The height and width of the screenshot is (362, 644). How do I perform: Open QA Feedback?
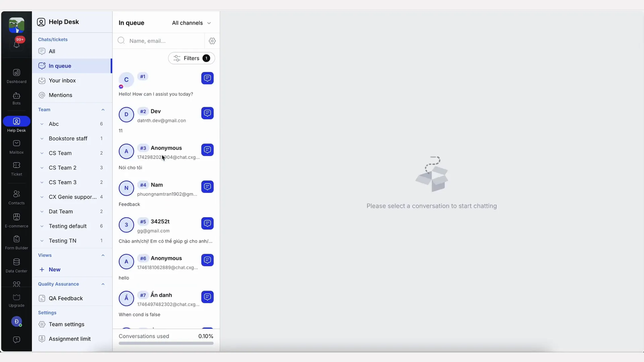coord(72,298)
